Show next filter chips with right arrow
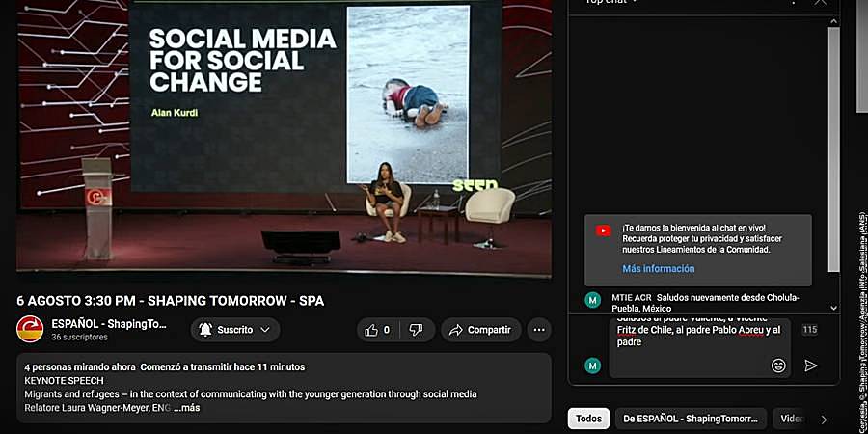This screenshot has height=434, width=868. coord(824,420)
